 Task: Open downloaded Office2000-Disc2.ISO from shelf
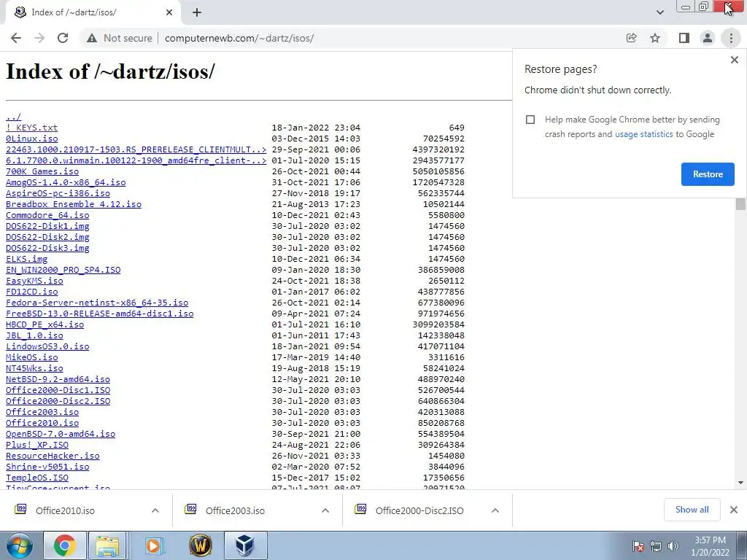(419, 510)
